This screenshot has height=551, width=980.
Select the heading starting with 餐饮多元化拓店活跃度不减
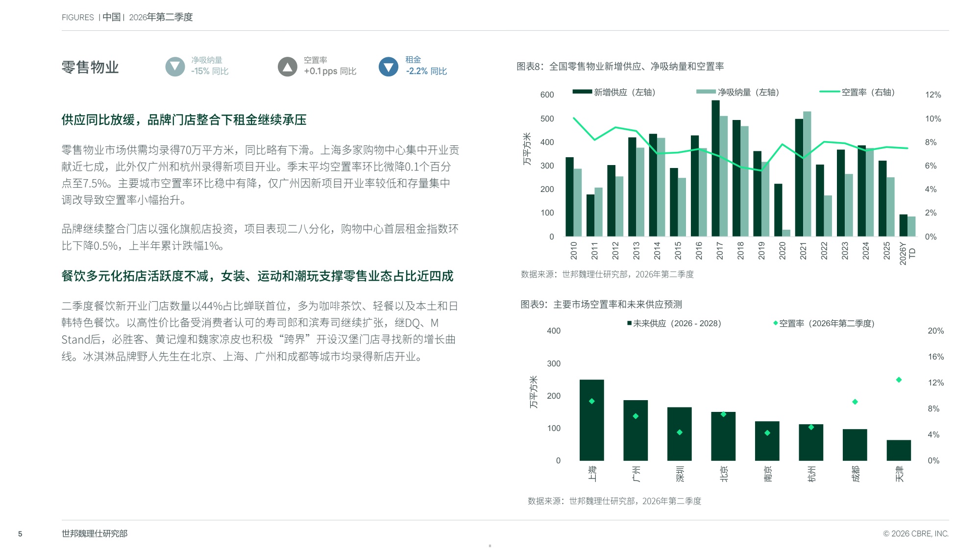[257, 276]
